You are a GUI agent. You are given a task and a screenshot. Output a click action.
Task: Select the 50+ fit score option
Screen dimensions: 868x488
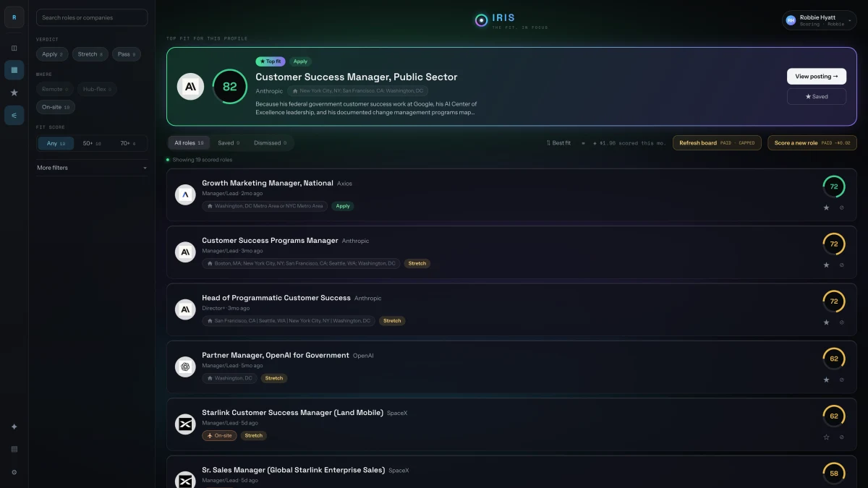[x=92, y=143]
